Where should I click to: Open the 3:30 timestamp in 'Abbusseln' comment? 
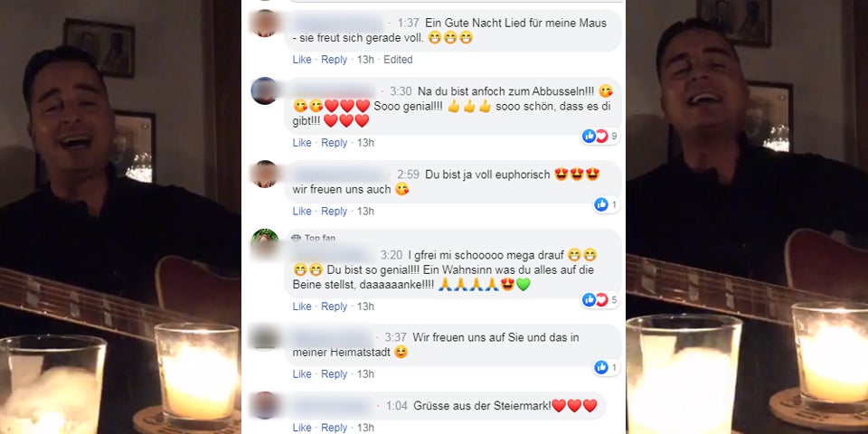click(401, 91)
